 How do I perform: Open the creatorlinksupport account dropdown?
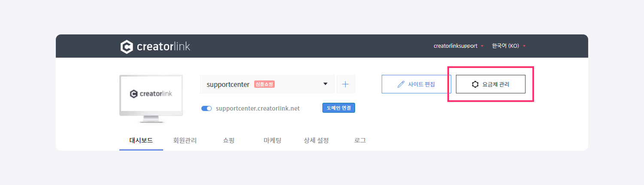coord(458,46)
